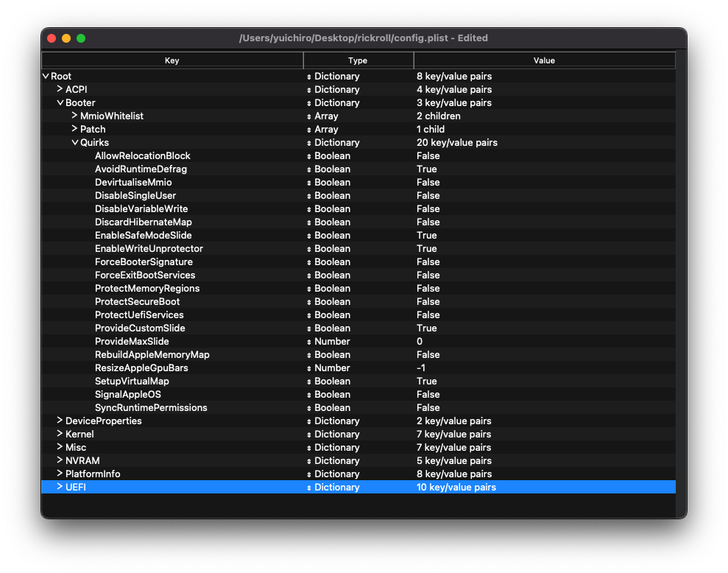Open type selector for ProvideMaxSlide row
The image size is (728, 573).
tap(309, 342)
